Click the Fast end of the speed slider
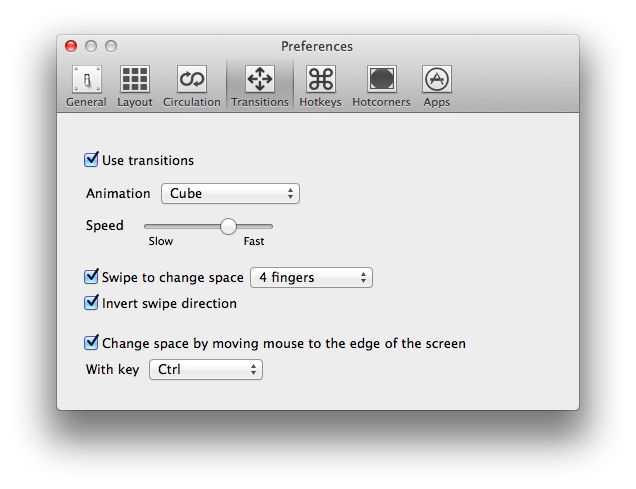The width and height of the screenshot is (636, 489). (x=254, y=241)
